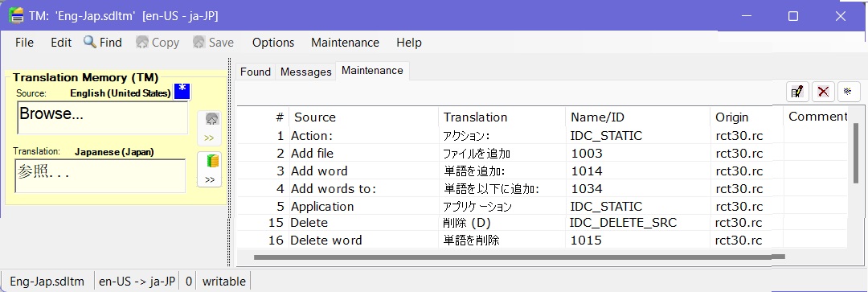Click the starburst icon beside delete button
Image resolution: width=868 pixels, height=292 pixels.
point(848,92)
